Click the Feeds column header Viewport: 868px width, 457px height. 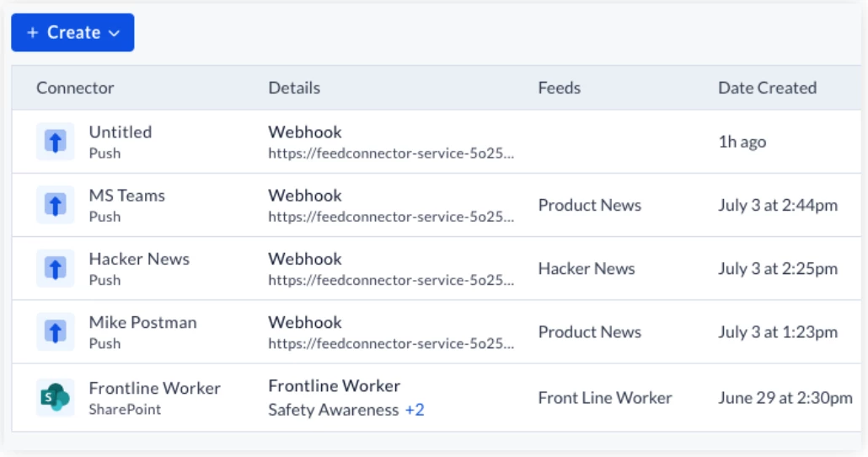(559, 88)
